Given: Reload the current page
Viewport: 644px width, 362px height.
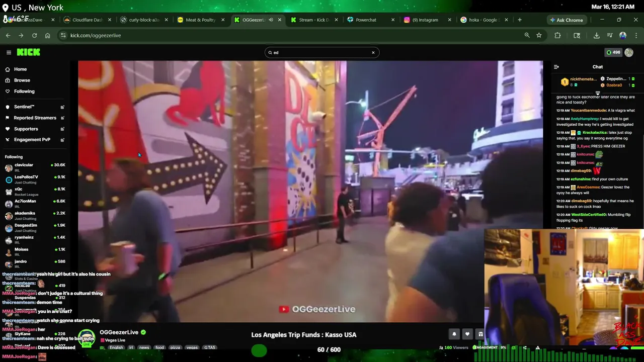Looking at the screenshot, I should pyautogui.click(x=34, y=35).
